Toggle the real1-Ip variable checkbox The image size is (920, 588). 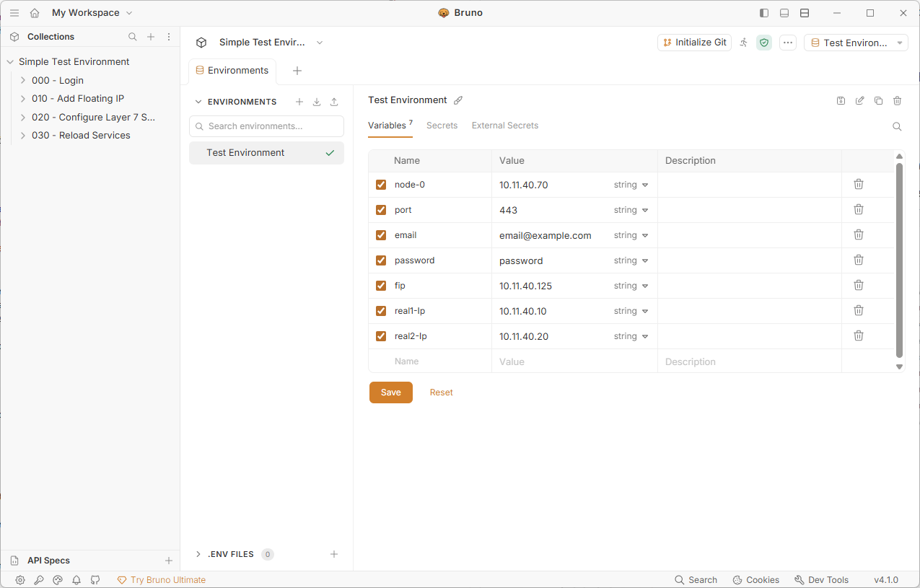click(x=381, y=311)
